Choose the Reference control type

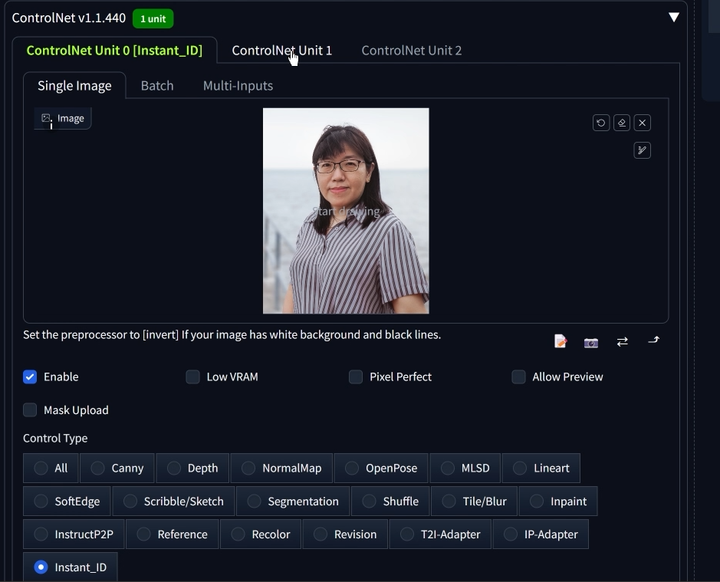click(172, 534)
